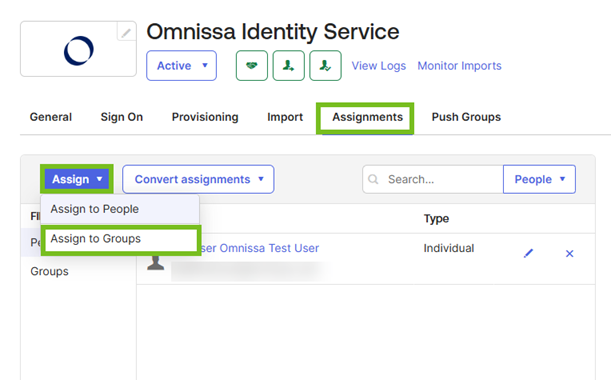Click into the Search assignments field
Screen dimensions: 611x380
(433, 179)
